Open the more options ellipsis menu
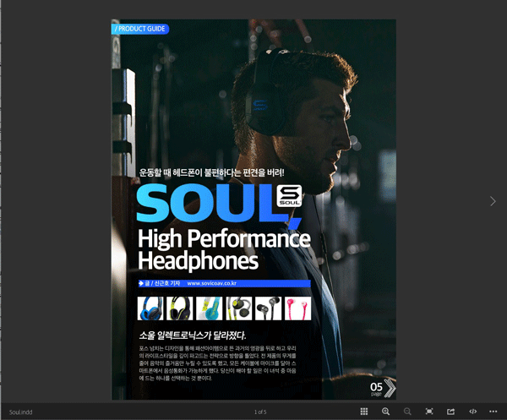Viewport: 507px width, 420px height. click(493, 412)
